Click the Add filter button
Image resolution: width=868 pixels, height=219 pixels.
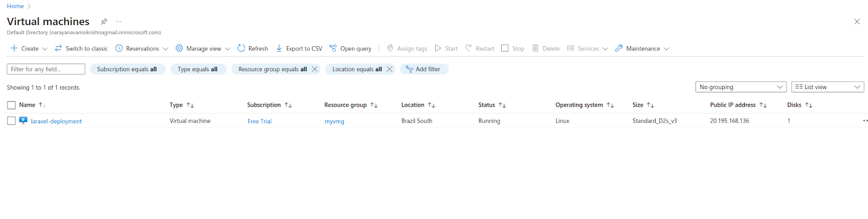(x=424, y=69)
